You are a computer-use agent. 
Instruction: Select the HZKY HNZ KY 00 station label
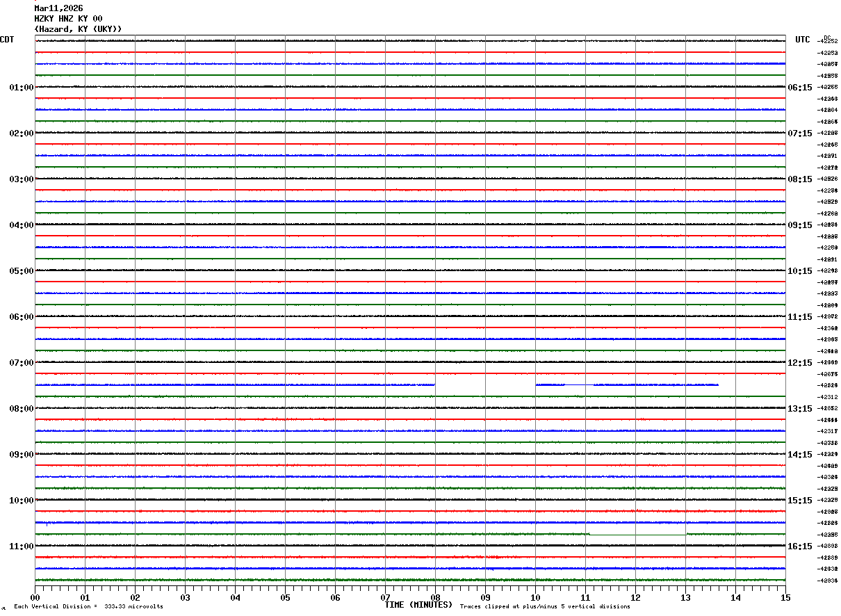[x=68, y=19]
